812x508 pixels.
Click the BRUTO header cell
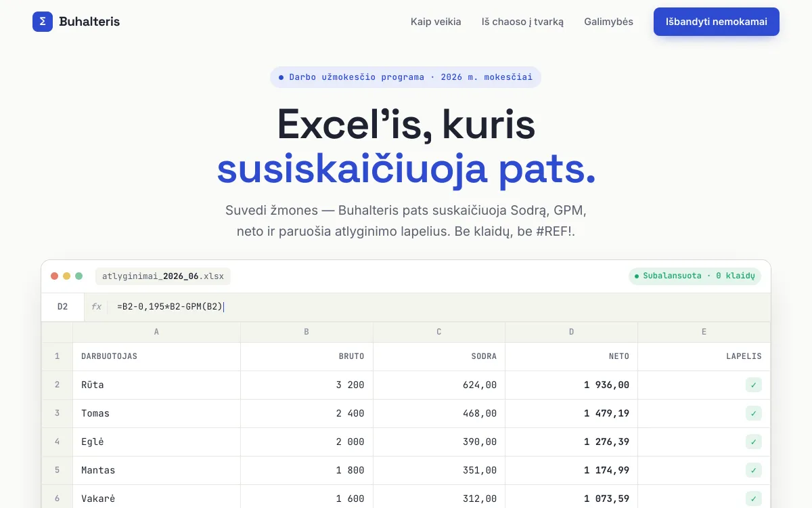click(307, 356)
